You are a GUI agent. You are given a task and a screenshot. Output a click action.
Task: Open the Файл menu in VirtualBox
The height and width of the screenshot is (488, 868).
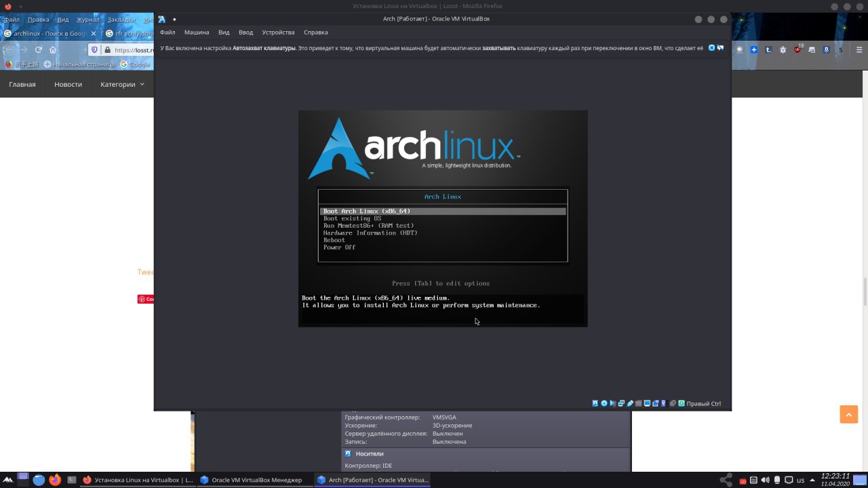(167, 32)
